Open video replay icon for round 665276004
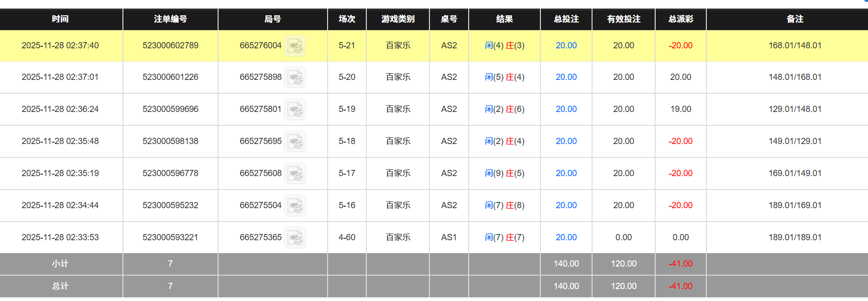This screenshot has width=868, height=301. coord(295,46)
